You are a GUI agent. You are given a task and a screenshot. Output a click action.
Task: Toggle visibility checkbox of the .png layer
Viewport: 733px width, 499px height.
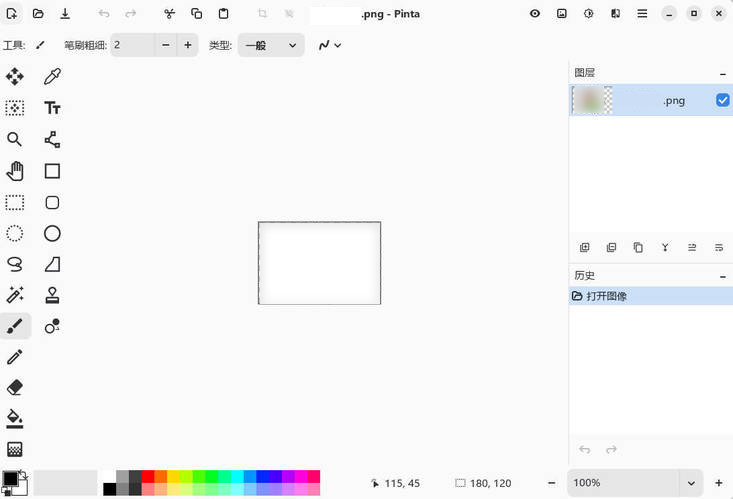(722, 100)
